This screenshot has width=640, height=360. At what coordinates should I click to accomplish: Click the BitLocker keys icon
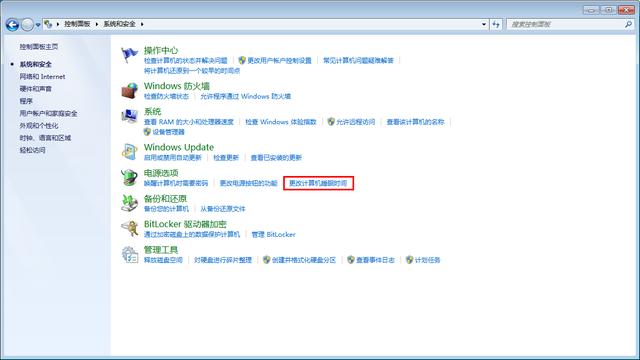tap(129, 229)
